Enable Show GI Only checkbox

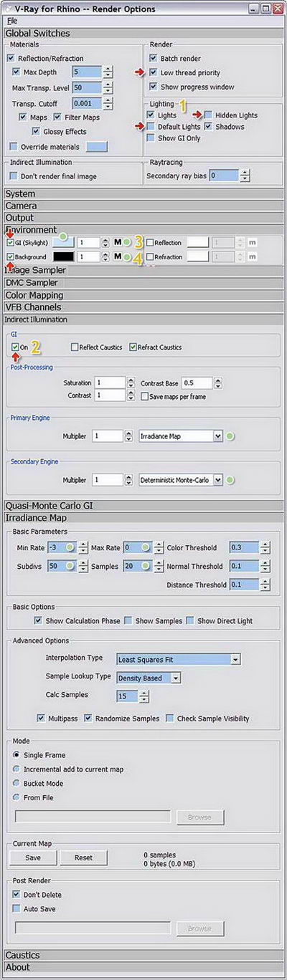tap(151, 138)
